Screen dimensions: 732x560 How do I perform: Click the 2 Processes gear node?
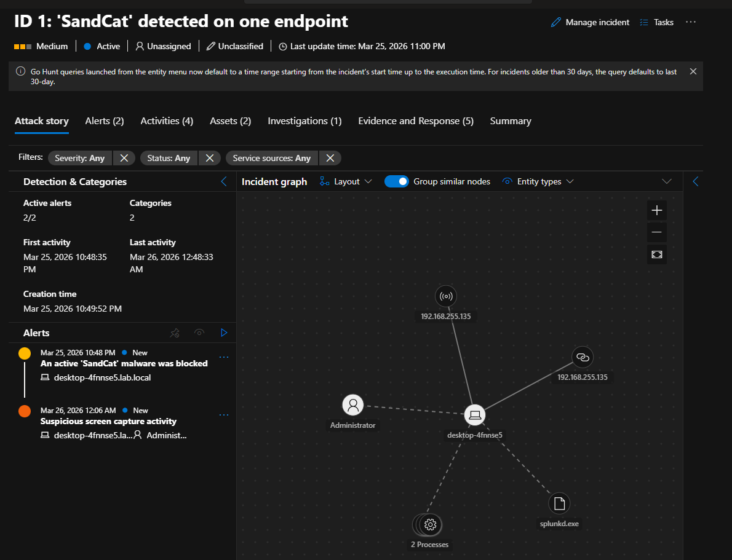(430, 524)
